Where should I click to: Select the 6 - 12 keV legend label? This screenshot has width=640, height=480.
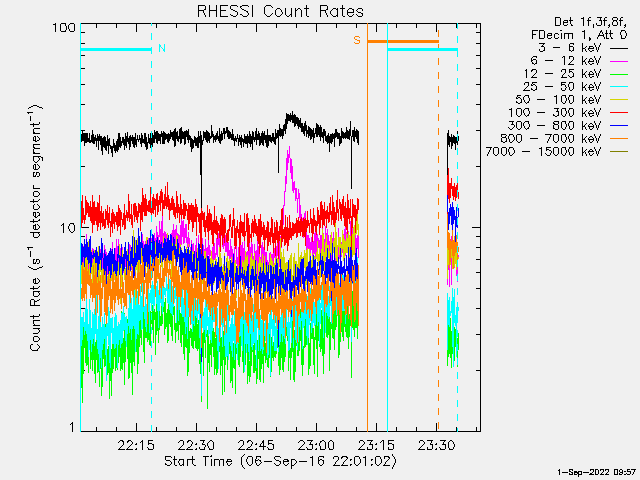[566, 61]
